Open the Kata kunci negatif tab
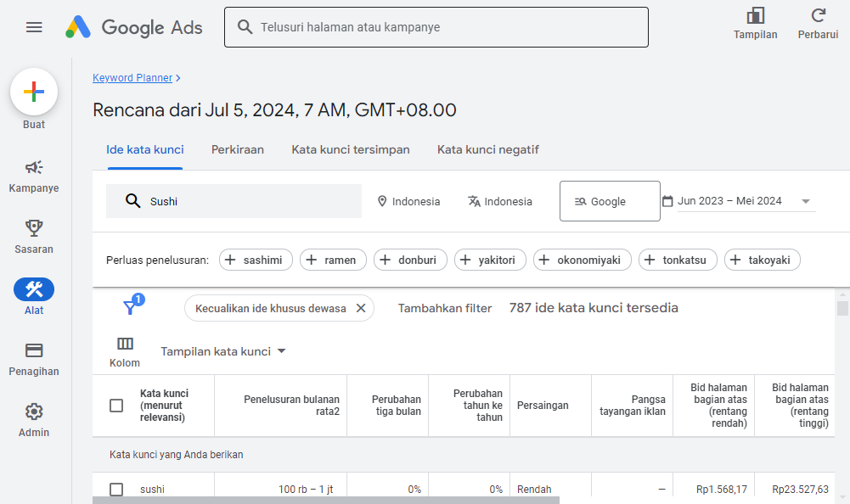The image size is (850, 504). click(488, 149)
